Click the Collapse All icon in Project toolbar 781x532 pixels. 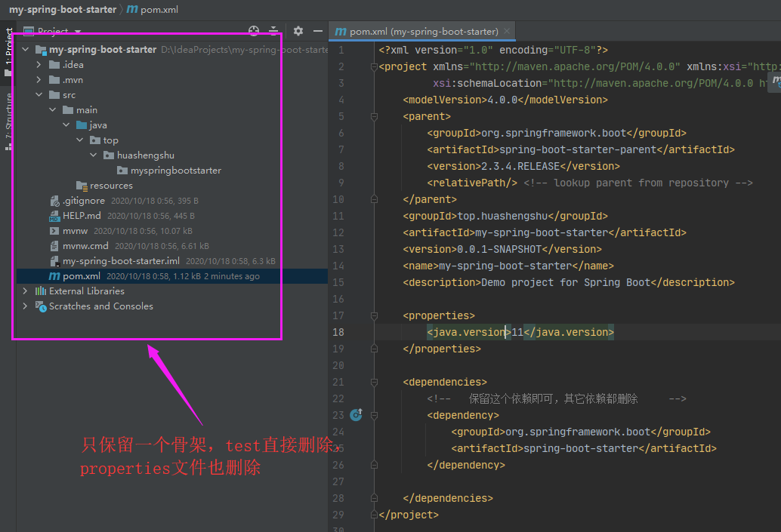(273, 31)
